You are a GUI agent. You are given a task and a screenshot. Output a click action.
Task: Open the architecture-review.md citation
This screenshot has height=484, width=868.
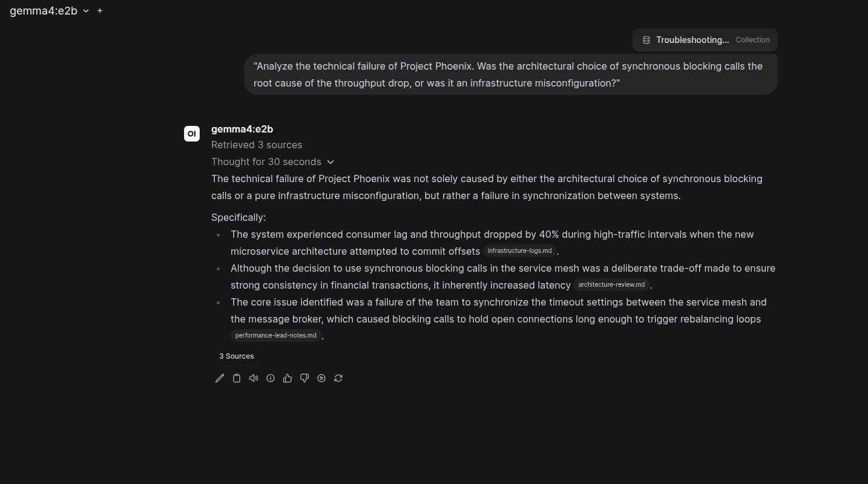(612, 285)
